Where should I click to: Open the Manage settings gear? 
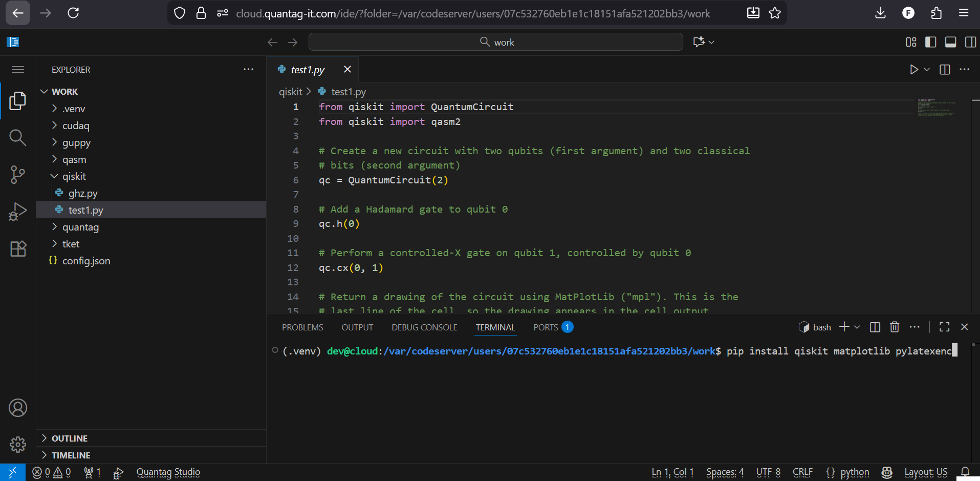(x=17, y=445)
